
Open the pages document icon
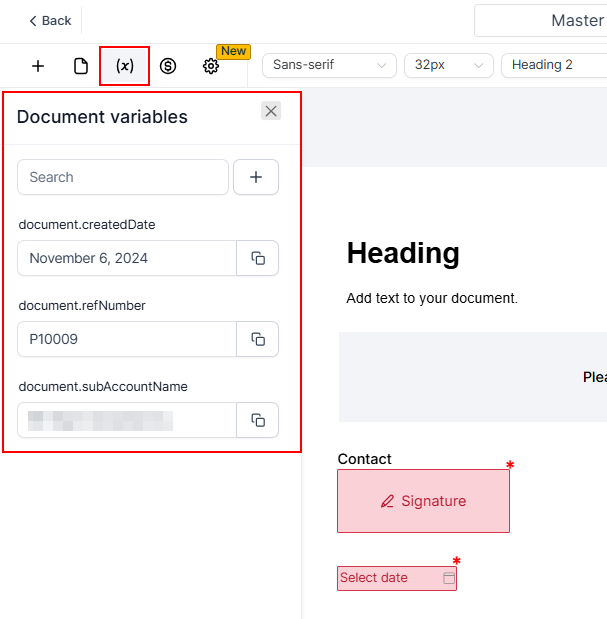click(x=81, y=66)
